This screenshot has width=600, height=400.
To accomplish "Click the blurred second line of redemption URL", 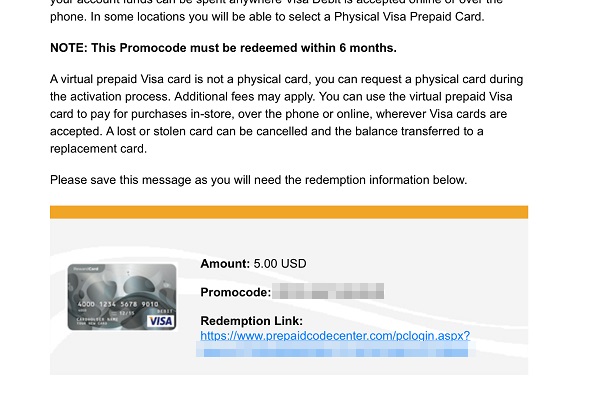I will (x=335, y=349).
